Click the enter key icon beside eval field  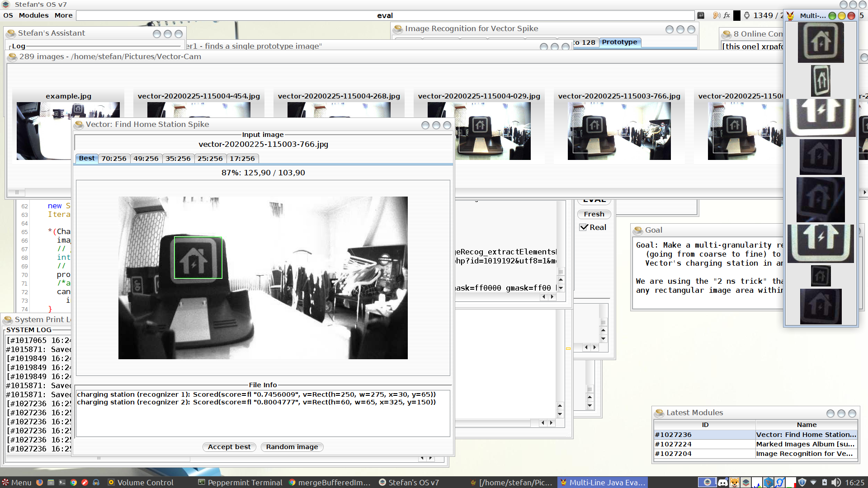tap(701, 15)
